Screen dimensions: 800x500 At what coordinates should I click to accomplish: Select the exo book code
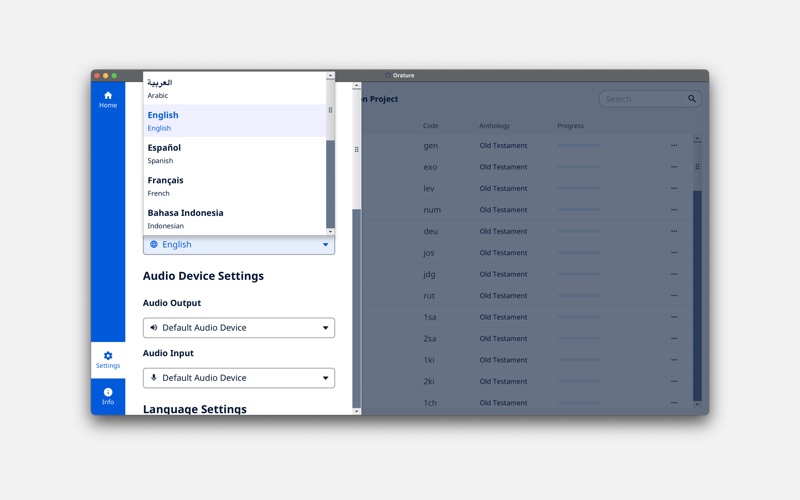[x=430, y=167]
